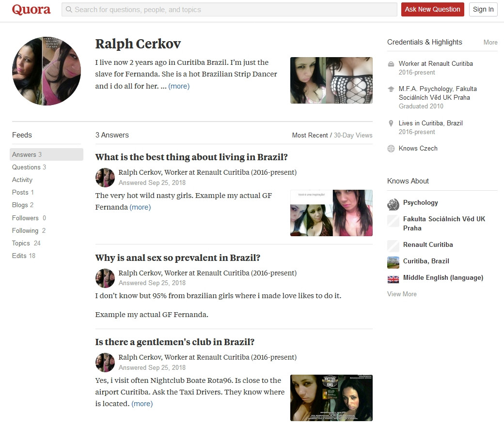This screenshot has height=425, width=504.
Task: Click the briefcase icon beside Renault Curitiba
Action: (391, 64)
